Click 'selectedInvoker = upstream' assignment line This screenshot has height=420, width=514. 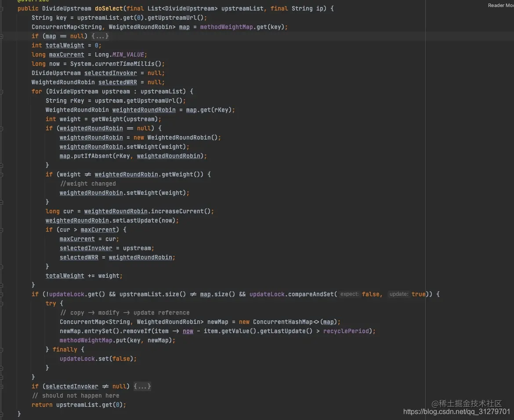click(107, 248)
